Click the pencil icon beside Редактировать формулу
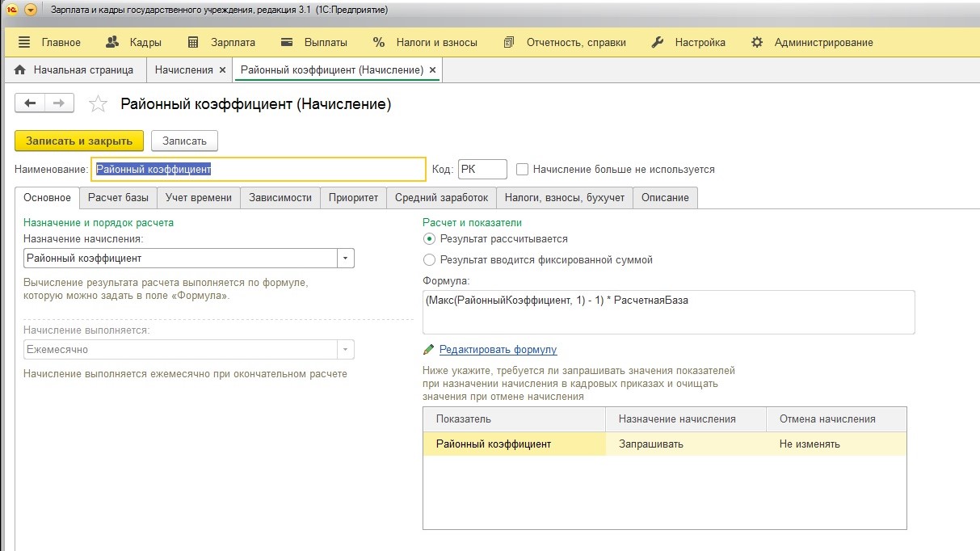 [428, 350]
